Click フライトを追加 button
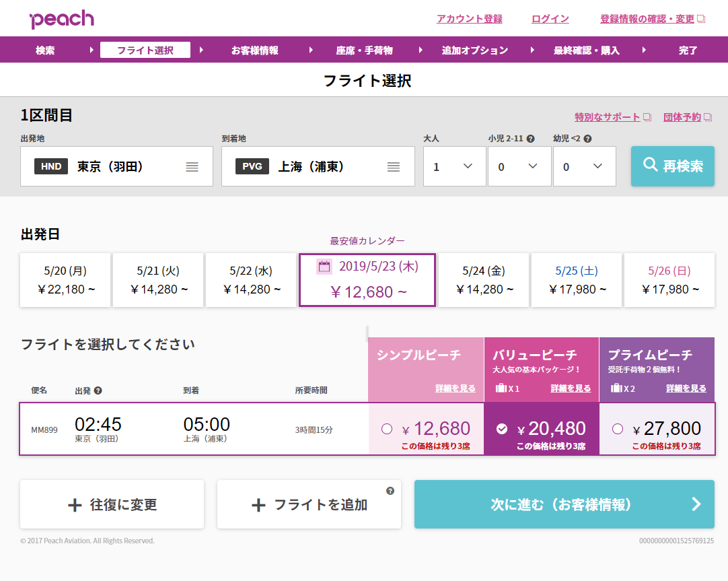 pos(310,504)
